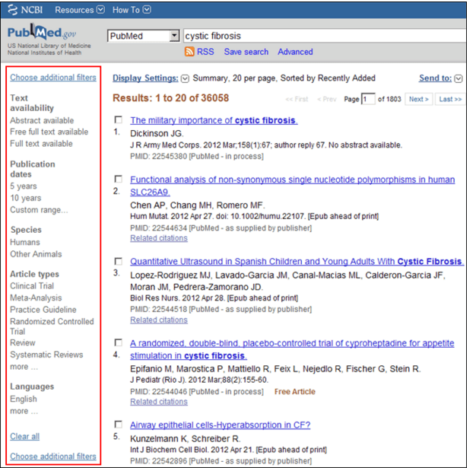Viewport: 476px width, 468px height.
Task: Click the PubMed.gov logo
Action: pyautogui.click(x=43, y=36)
